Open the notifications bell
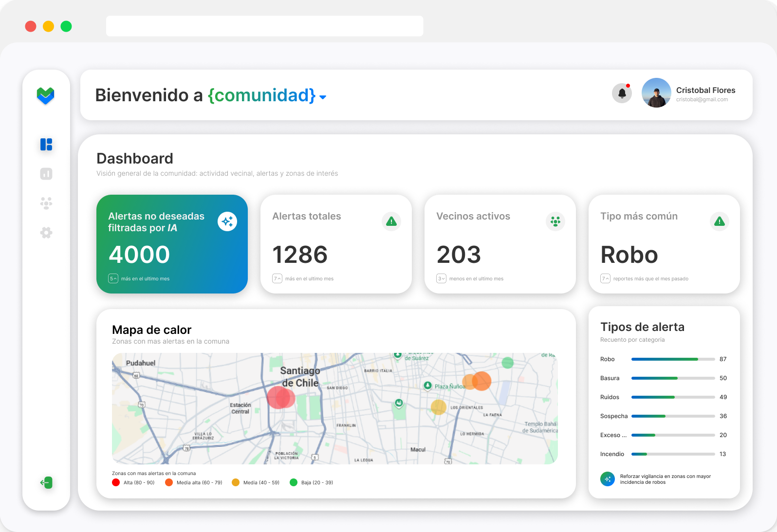 point(622,93)
